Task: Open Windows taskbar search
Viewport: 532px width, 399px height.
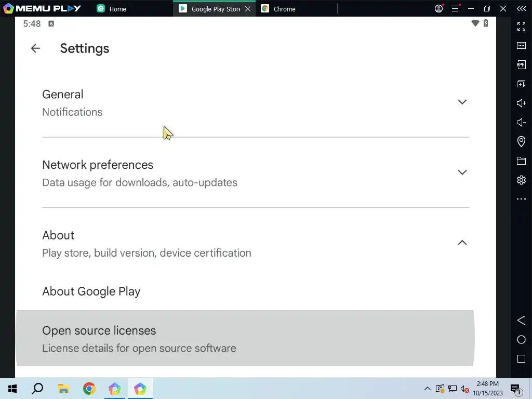Action: [x=37, y=389]
